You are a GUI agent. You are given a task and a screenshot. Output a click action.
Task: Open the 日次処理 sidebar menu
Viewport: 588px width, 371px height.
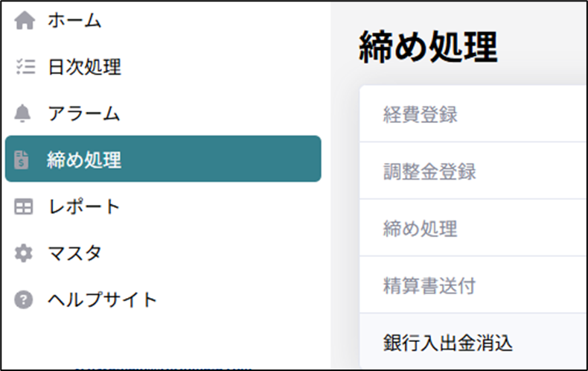[x=84, y=68]
